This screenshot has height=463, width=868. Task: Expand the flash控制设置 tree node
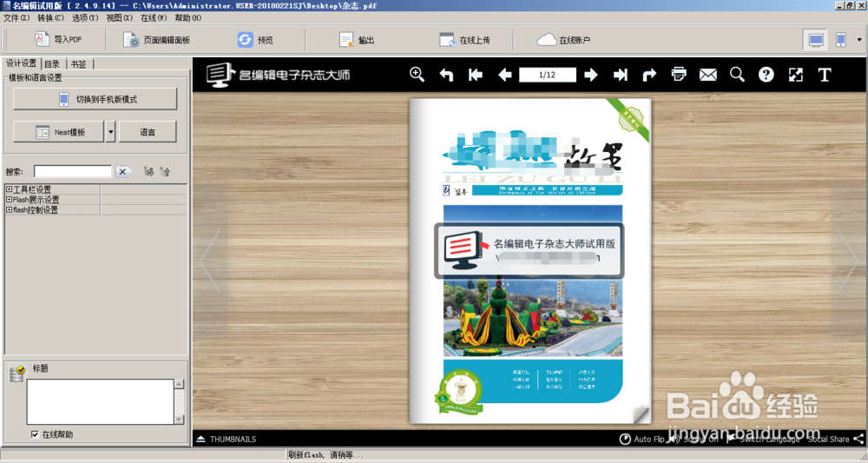9,210
